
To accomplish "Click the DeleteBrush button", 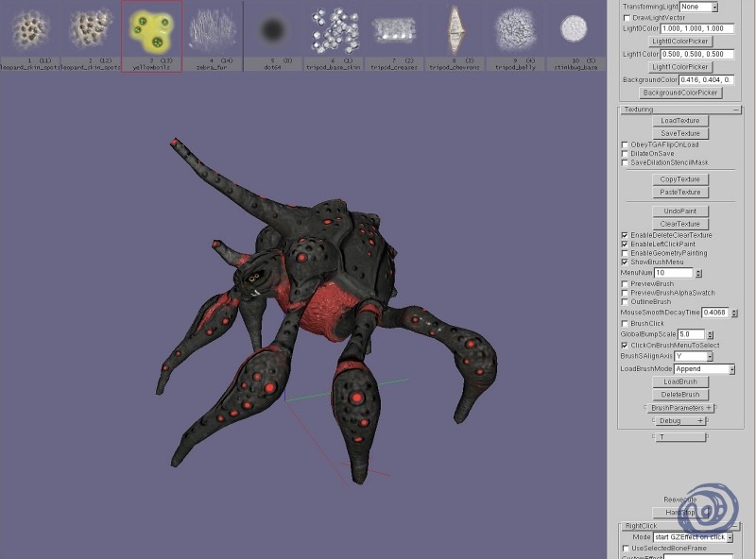I will [x=680, y=395].
